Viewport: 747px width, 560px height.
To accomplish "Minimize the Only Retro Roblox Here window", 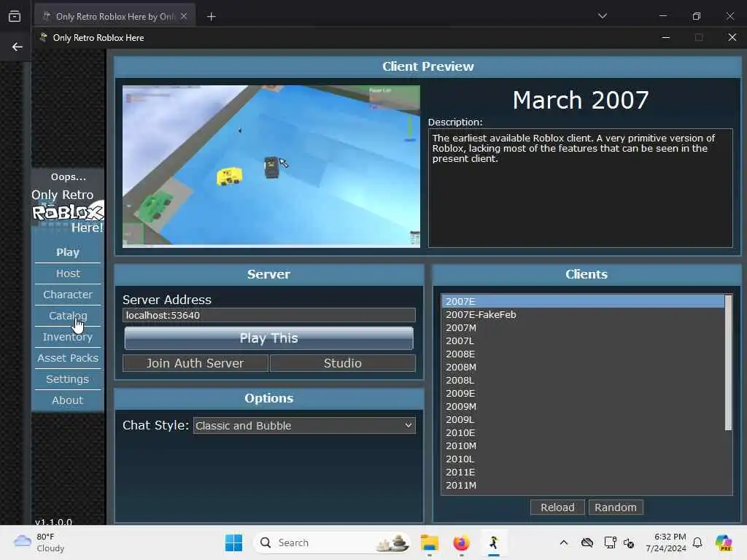I will (666, 37).
